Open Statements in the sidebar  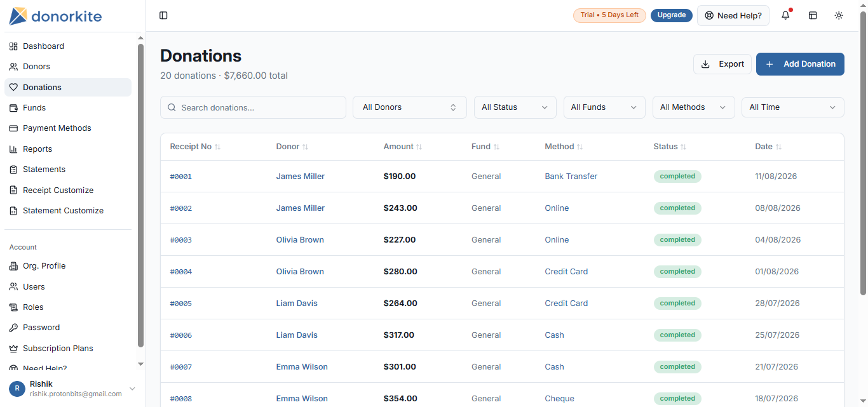[x=68, y=170]
